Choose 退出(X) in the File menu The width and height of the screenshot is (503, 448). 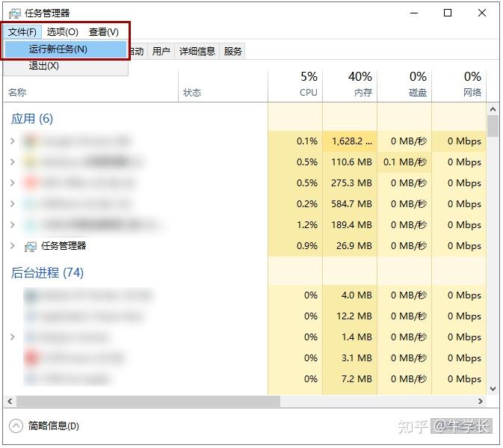click(x=44, y=66)
